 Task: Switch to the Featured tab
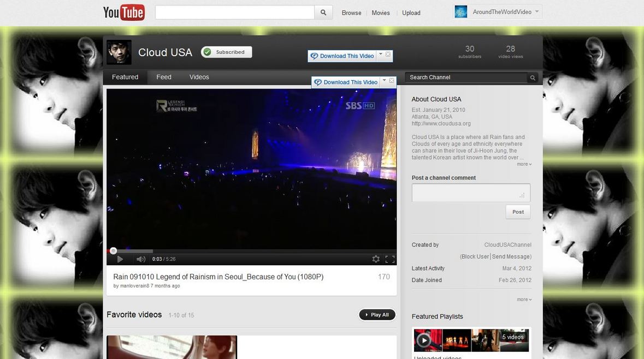point(125,77)
